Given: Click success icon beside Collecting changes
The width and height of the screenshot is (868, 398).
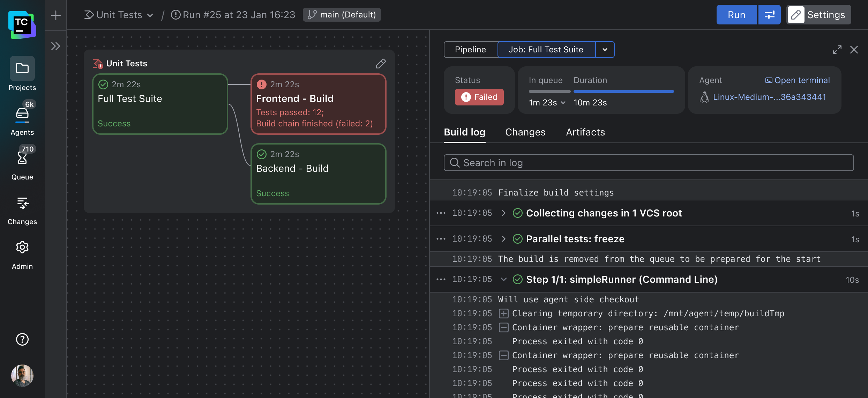Looking at the screenshot, I should pyautogui.click(x=518, y=213).
